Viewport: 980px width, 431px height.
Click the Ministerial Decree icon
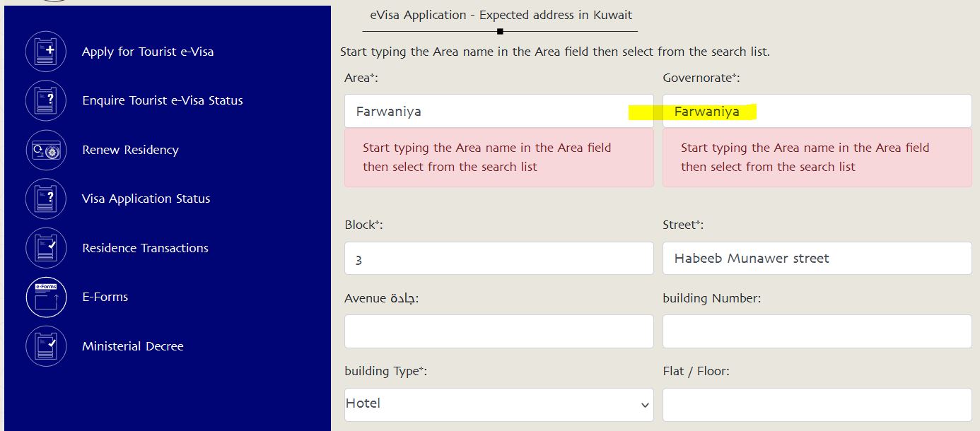tap(46, 346)
